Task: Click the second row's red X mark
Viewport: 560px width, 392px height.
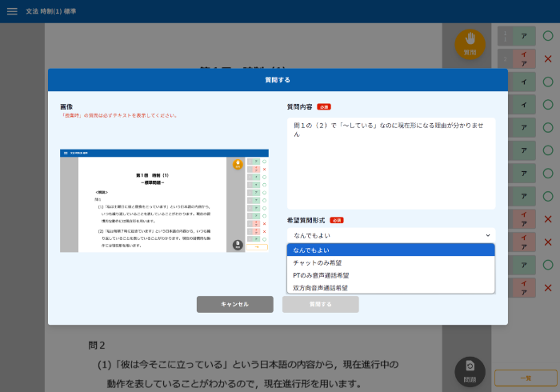Action: [548, 59]
